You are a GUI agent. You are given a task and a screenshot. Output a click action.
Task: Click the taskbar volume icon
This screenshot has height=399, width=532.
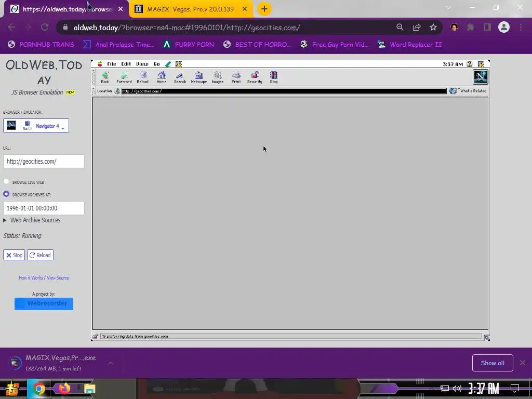tap(457, 389)
